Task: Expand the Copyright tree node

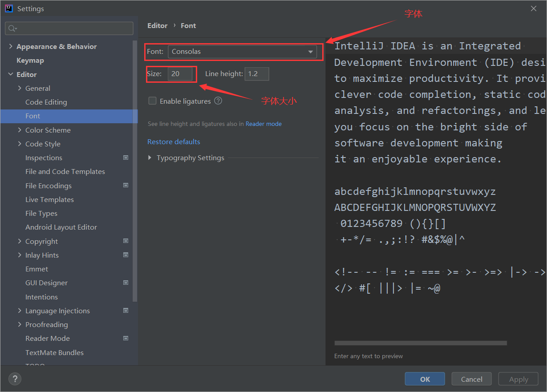Action: (20, 241)
